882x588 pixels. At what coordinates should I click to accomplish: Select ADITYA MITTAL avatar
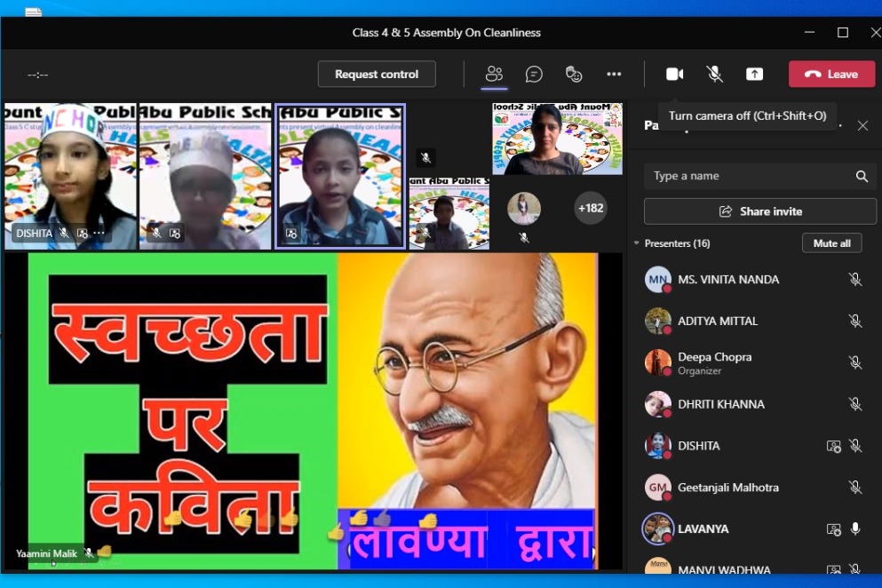point(657,322)
